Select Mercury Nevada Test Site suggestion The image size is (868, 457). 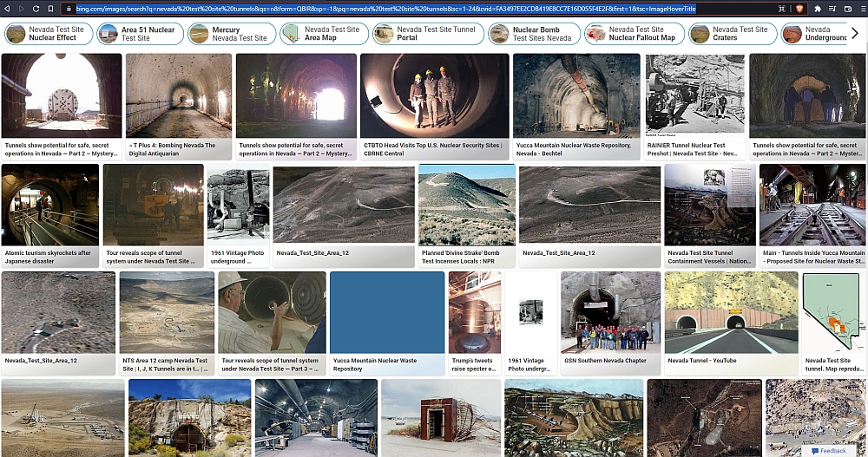232,34
